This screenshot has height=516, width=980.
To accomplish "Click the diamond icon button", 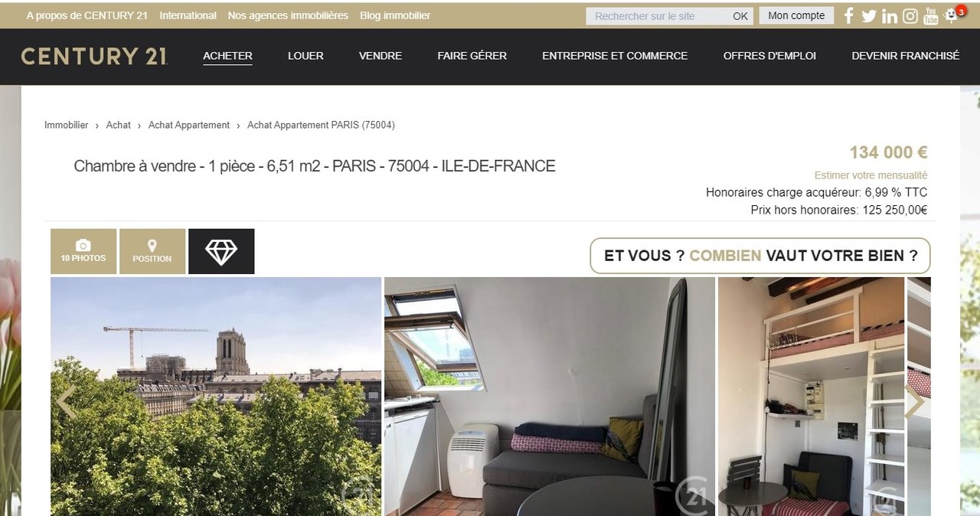I will coord(221,251).
